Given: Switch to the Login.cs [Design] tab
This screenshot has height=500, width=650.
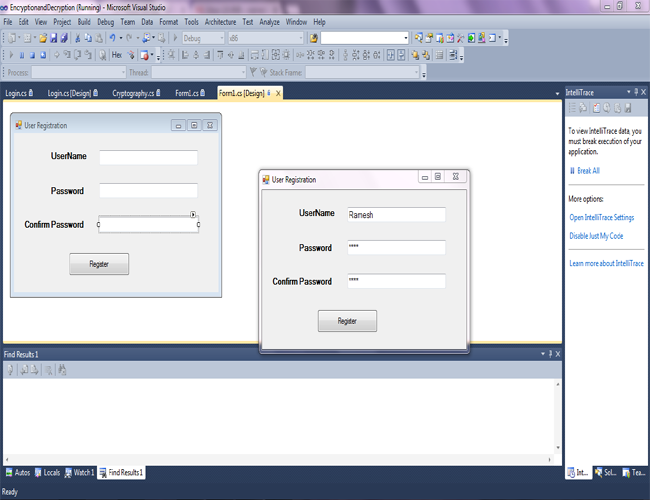Looking at the screenshot, I should click(73, 93).
